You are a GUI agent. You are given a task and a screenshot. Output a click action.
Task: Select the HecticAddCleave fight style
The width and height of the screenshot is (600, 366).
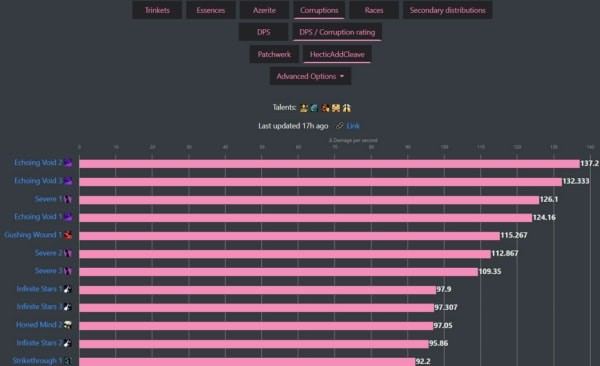(337, 54)
